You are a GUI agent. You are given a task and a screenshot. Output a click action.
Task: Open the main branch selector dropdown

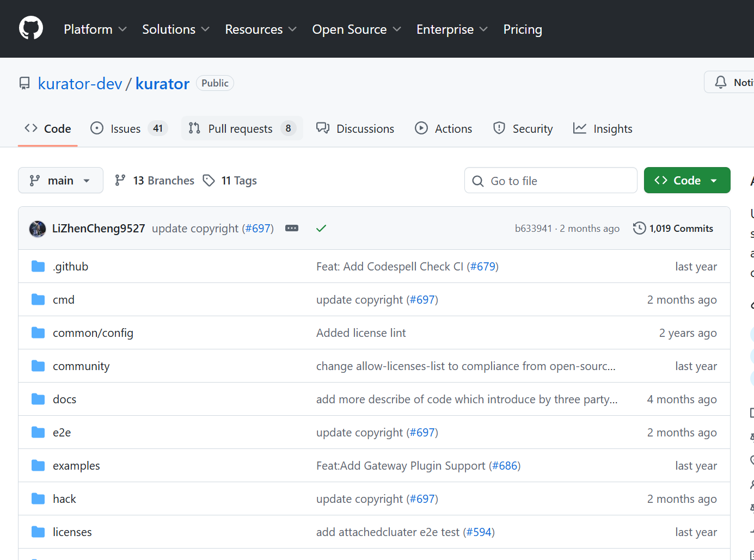click(60, 180)
